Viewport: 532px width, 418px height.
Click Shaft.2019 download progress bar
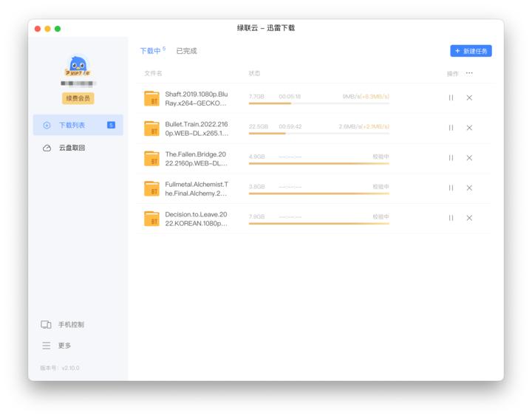click(x=319, y=103)
